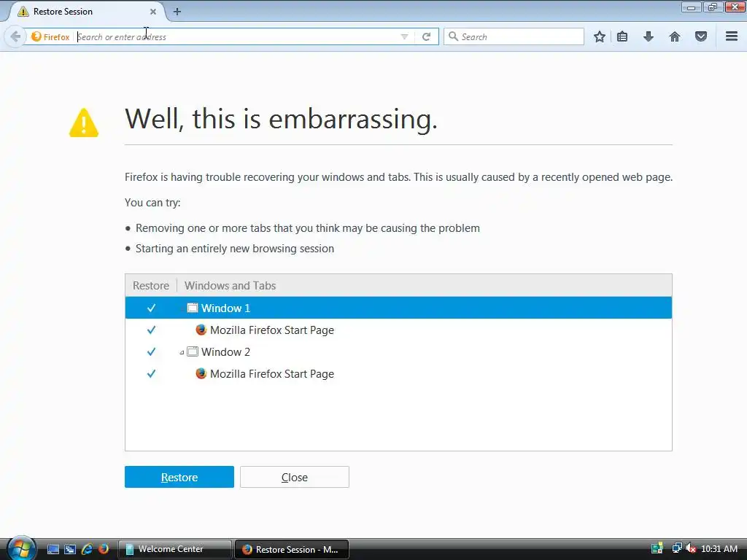
Task: Open the muted volume tray icon
Action: click(690, 548)
